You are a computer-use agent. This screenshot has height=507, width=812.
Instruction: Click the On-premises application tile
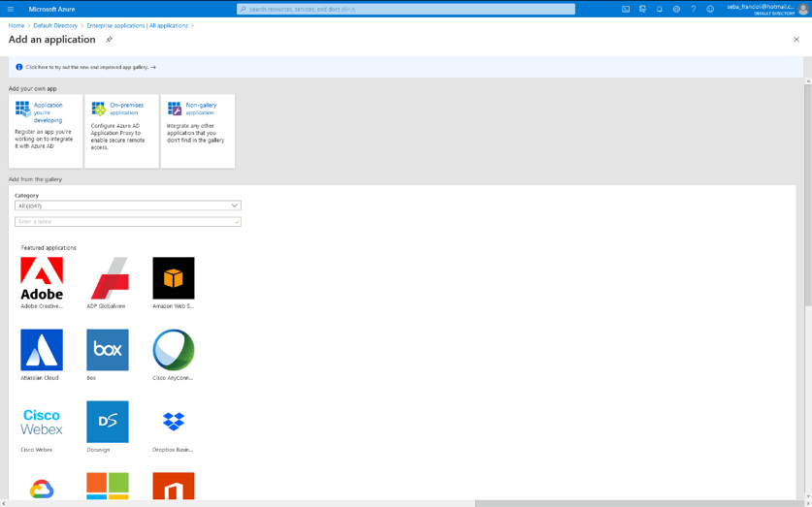[x=121, y=131]
